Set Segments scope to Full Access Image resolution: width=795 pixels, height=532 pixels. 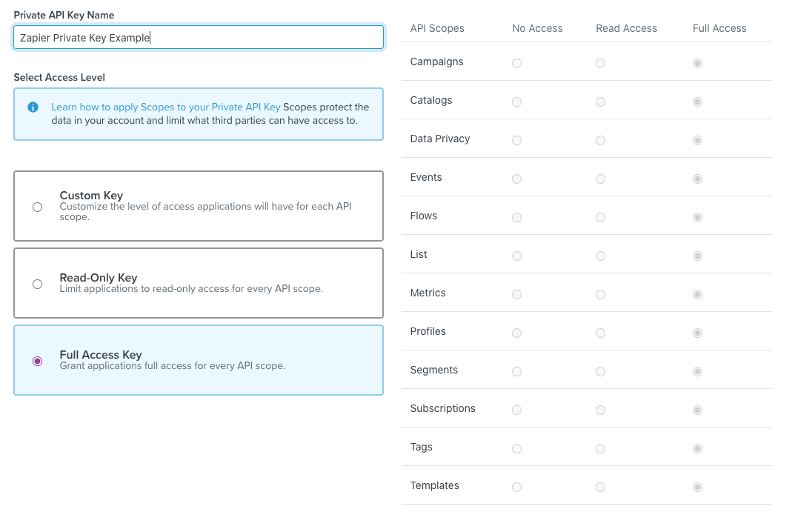(x=697, y=372)
